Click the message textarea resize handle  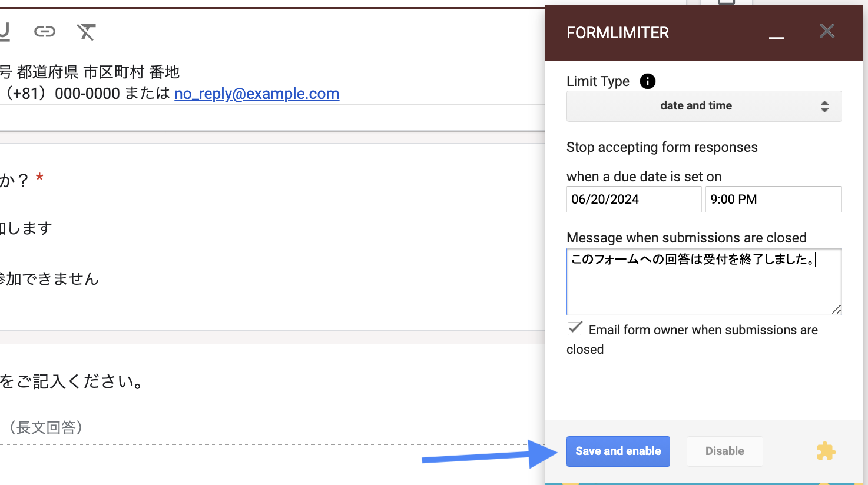836,310
